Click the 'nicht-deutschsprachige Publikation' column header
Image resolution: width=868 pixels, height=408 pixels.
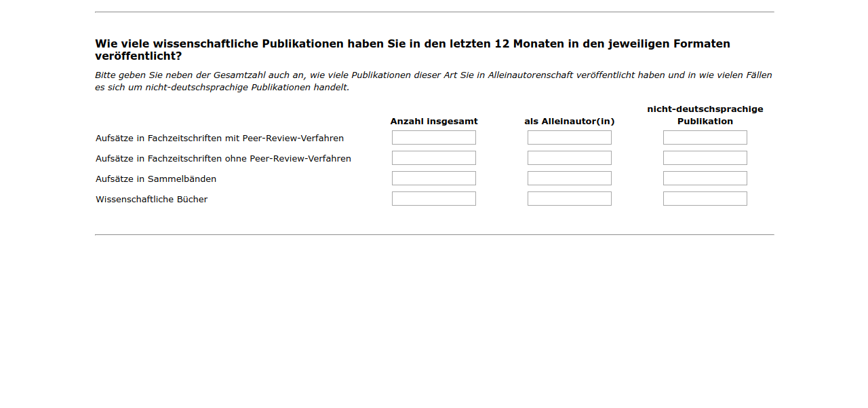tap(705, 115)
